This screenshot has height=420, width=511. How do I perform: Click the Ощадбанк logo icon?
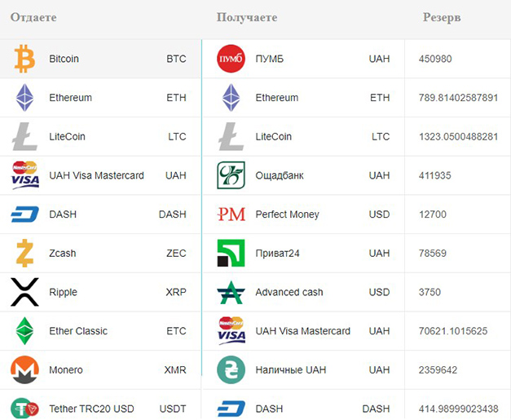[231, 175]
